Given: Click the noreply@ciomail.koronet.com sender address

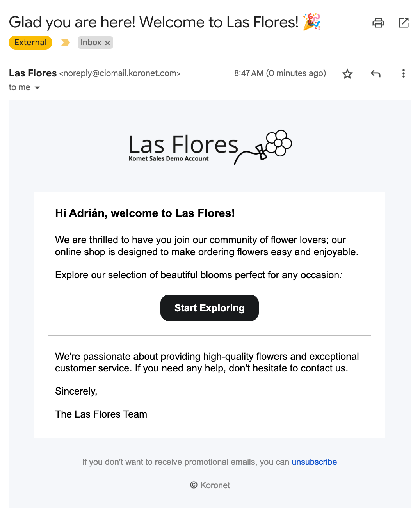Looking at the screenshot, I should pyautogui.click(x=119, y=73).
